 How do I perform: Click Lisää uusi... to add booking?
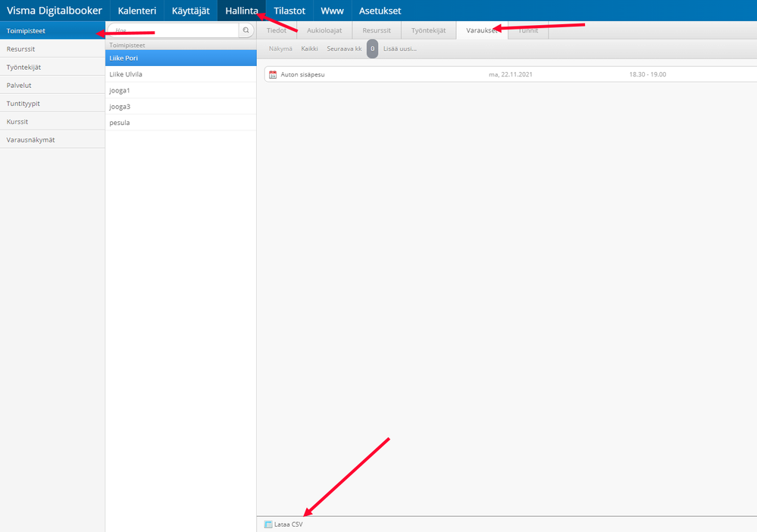[x=400, y=49]
